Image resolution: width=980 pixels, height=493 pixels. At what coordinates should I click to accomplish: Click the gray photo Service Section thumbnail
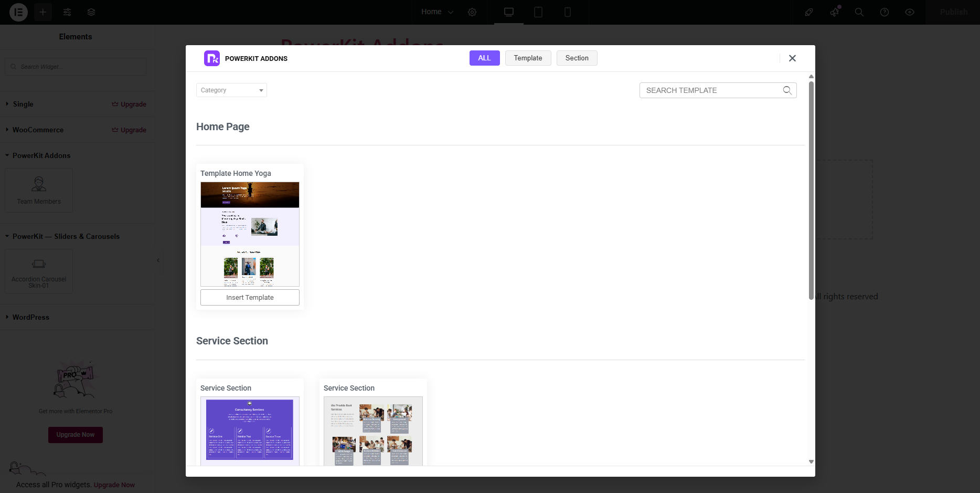pos(373,431)
